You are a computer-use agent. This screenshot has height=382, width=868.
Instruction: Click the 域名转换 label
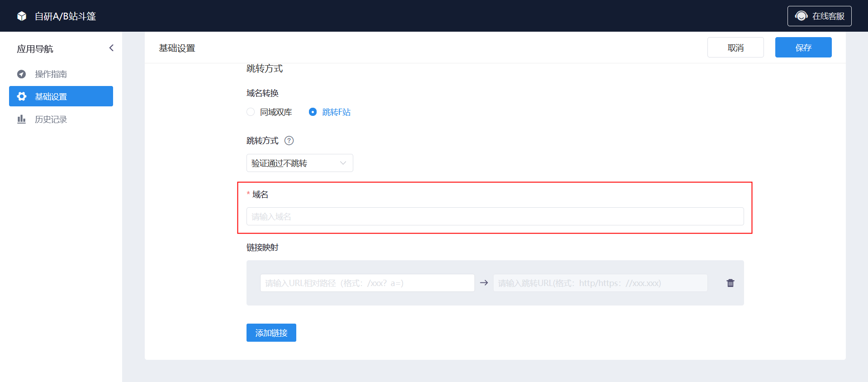(262, 93)
